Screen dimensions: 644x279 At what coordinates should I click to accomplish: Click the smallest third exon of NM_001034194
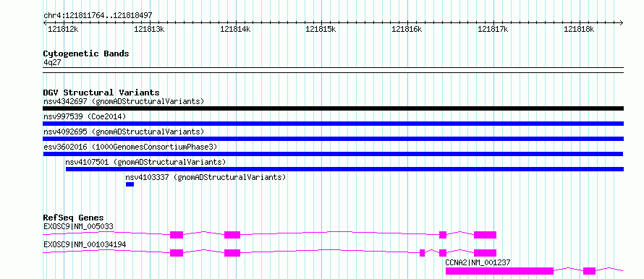click(x=422, y=253)
